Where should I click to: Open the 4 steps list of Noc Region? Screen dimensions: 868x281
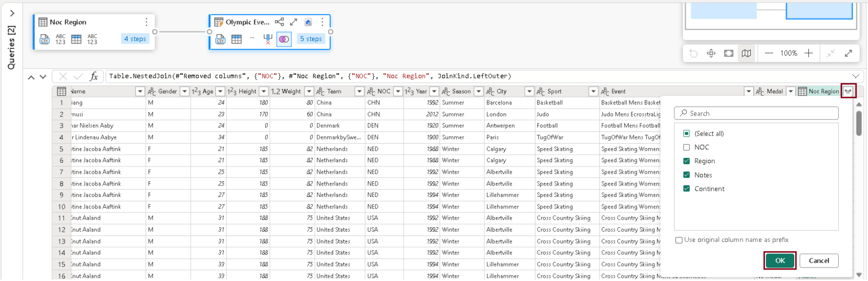click(x=135, y=39)
